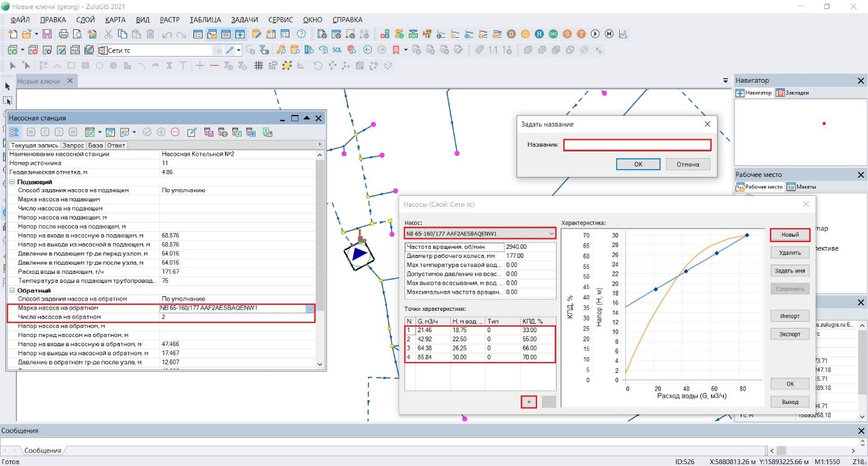Screen dimensions: 868x466
Task: Click the 'Импорт' button
Action: [x=790, y=316]
